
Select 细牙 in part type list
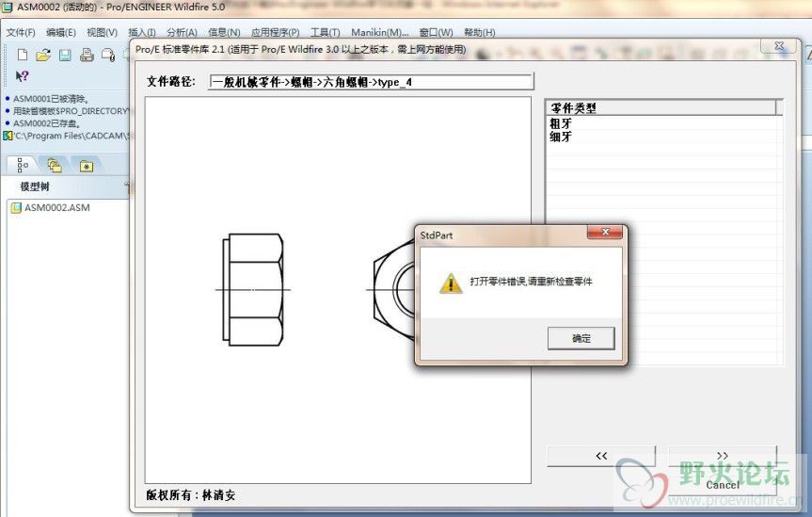pos(561,137)
